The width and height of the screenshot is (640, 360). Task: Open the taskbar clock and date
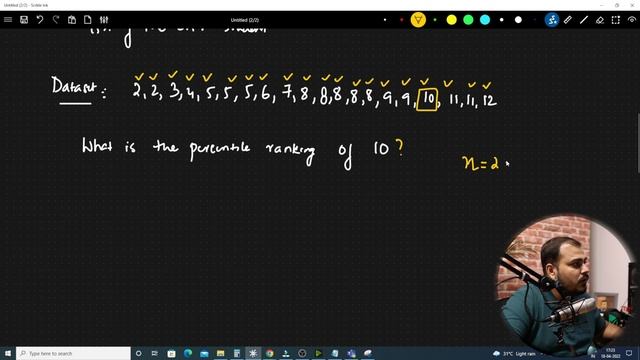click(x=611, y=353)
